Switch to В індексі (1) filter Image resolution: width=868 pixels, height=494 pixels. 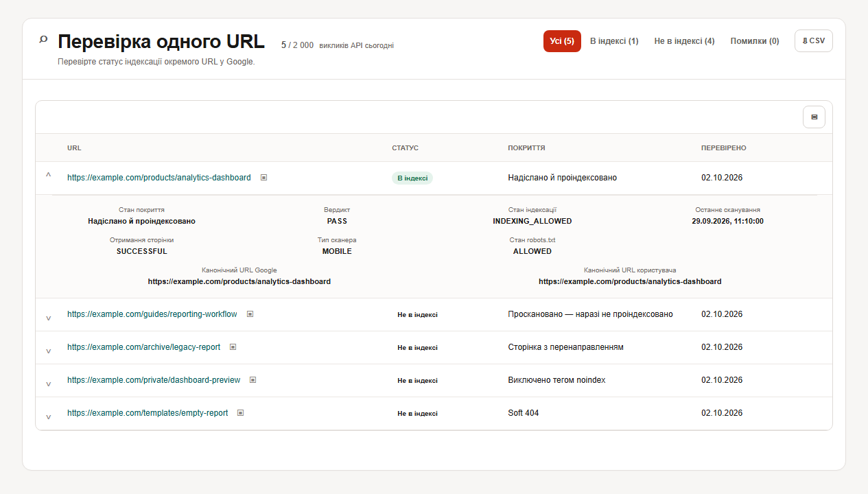[614, 41]
